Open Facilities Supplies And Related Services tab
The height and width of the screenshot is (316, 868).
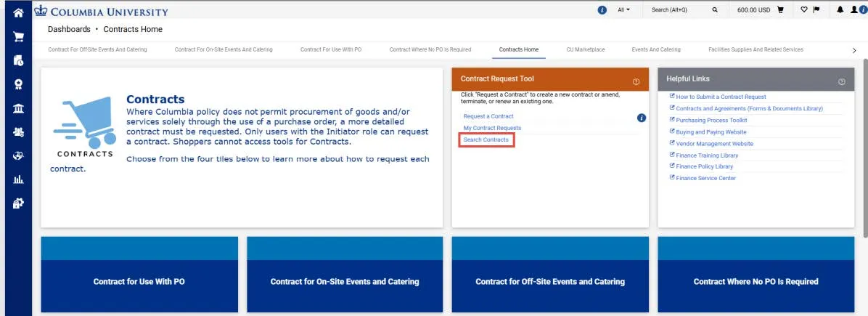(x=756, y=50)
